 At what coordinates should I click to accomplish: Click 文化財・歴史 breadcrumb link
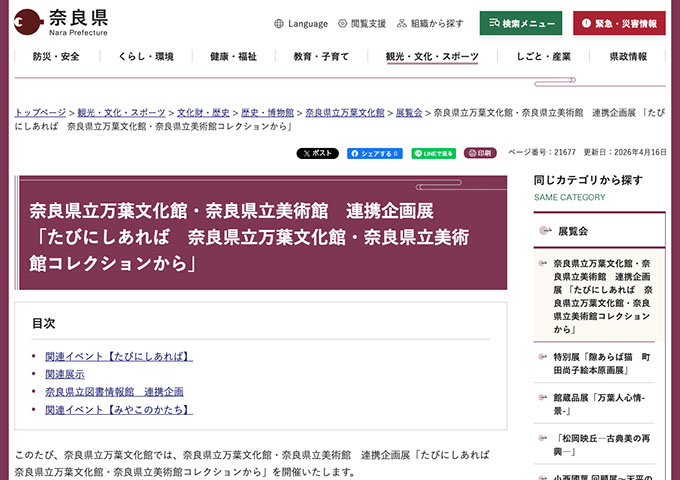click(x=203, y=113)
